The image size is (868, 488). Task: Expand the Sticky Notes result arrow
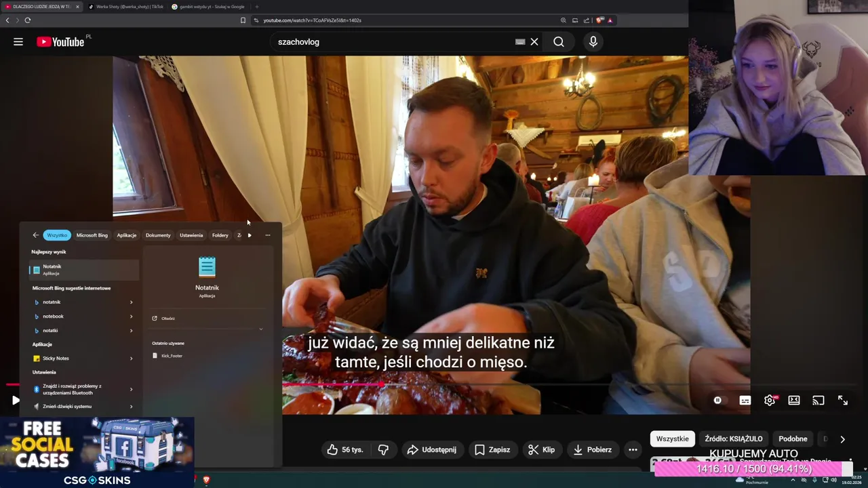[x=131, y=359]
